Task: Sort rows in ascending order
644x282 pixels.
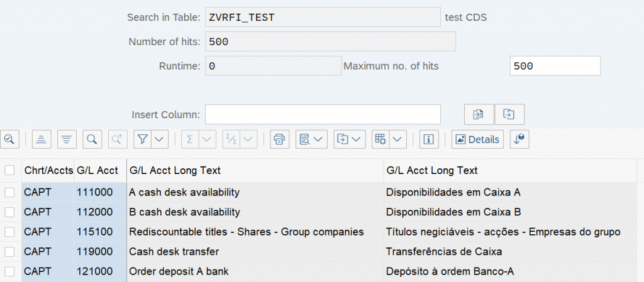Action: (x=41, y=139)
